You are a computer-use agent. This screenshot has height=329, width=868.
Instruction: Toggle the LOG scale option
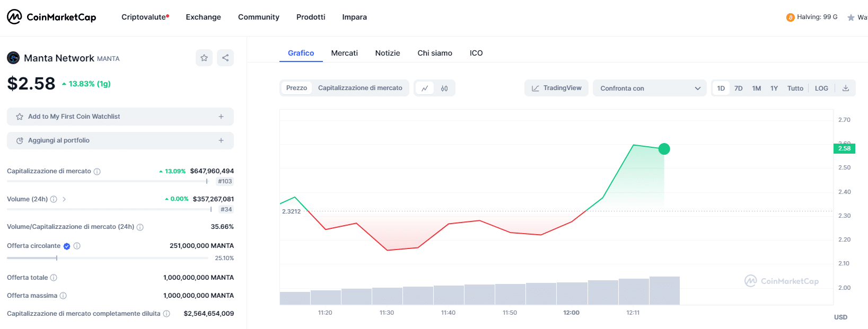click(x=821, y=88)
